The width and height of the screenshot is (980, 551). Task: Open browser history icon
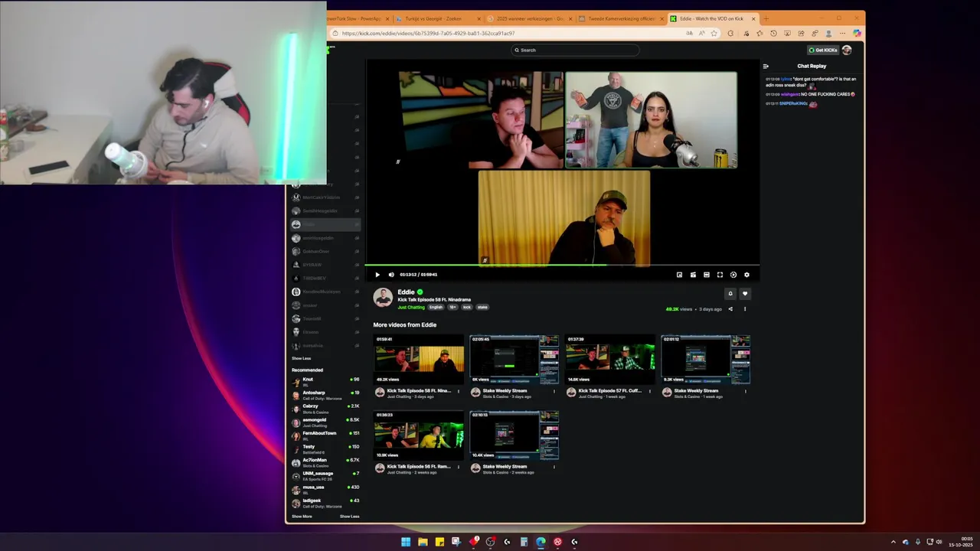773,33
